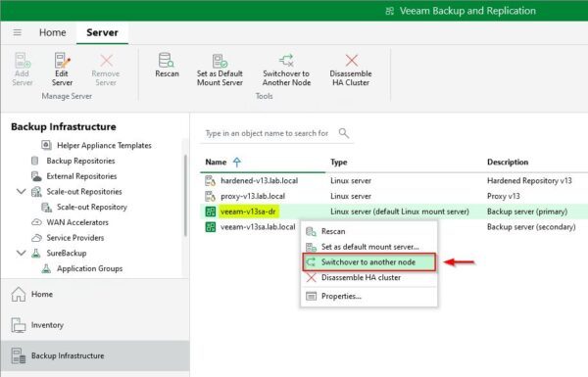Choose Switchover to another node in context menu
Image resolution: width=588 pixels, height=377 pixels.
(369, 262)
